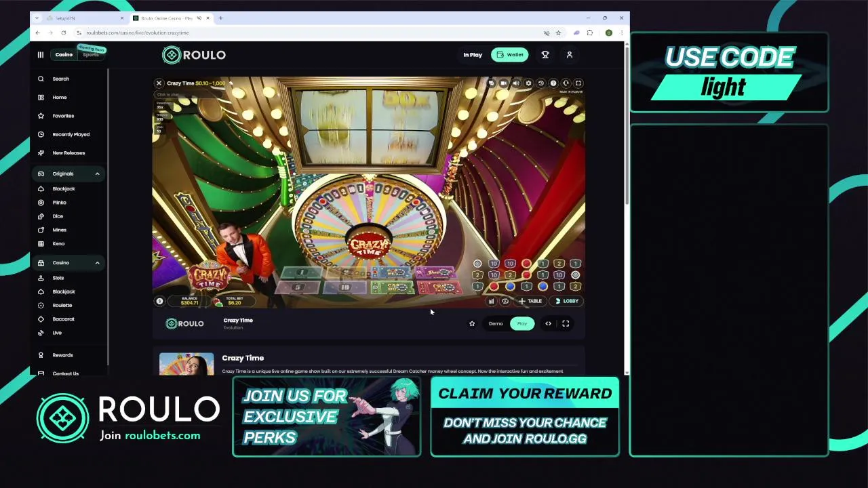Open game history icon

540,83
